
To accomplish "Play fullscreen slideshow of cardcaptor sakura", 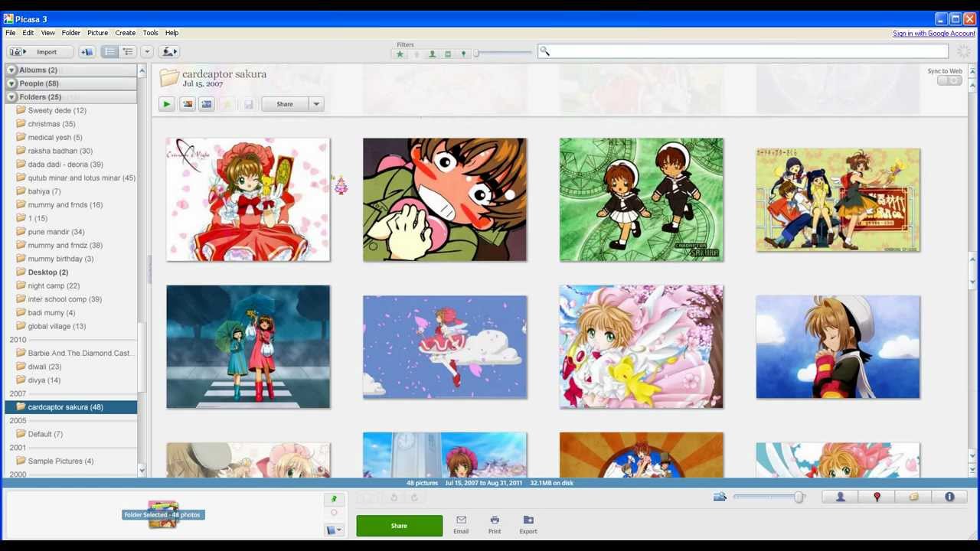I will pos(167,104).
